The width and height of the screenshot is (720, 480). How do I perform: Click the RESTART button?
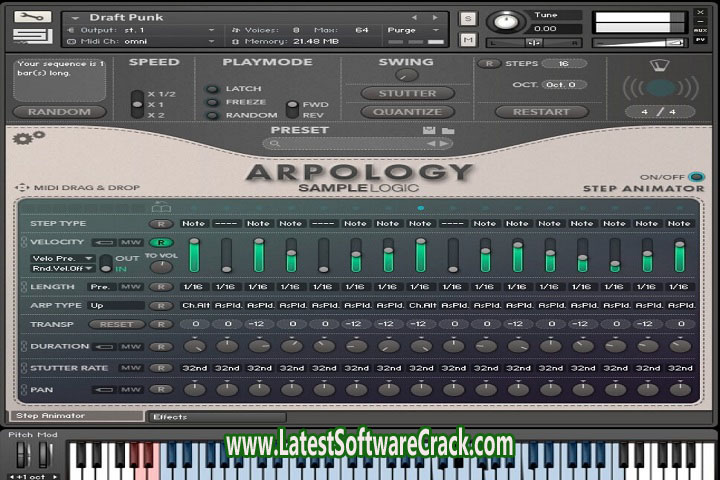(x=541, y=112)
